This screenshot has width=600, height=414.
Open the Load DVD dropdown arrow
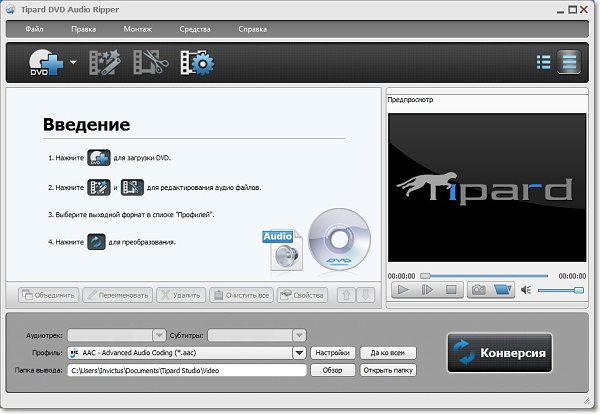pos(73,62)
